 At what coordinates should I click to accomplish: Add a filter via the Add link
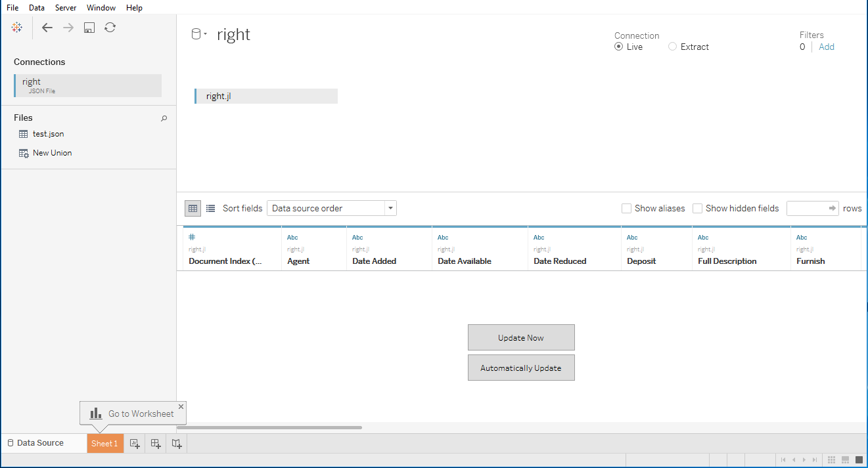(x=827, y=47)
